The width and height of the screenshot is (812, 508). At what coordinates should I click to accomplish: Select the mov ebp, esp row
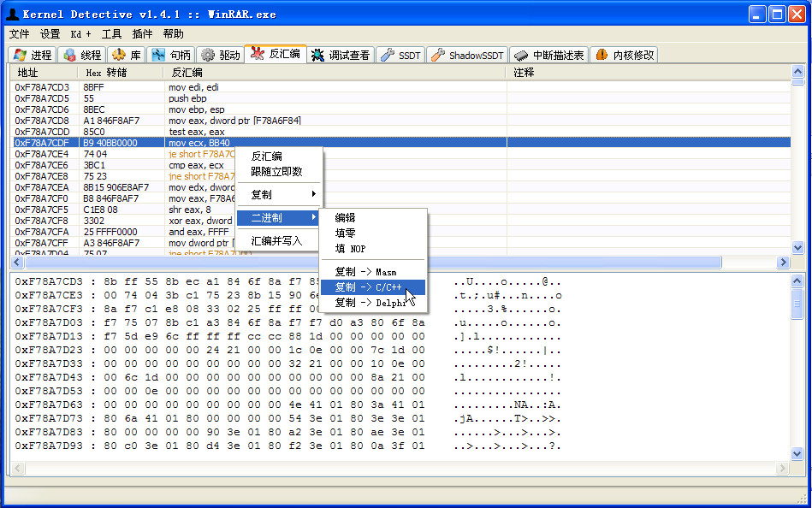(400, 109)
